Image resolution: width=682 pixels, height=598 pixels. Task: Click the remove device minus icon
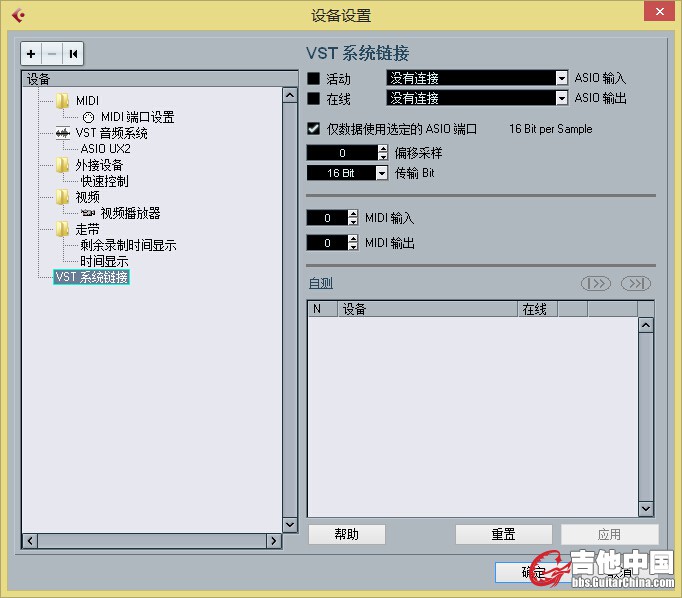click(x=52, y=54)
